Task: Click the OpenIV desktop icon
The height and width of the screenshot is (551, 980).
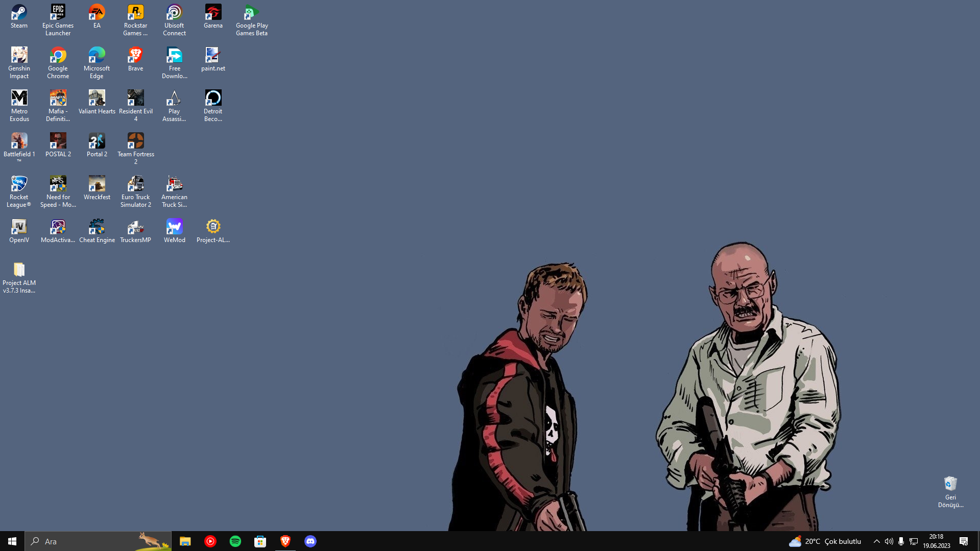Action: click(x=19, y=231)
